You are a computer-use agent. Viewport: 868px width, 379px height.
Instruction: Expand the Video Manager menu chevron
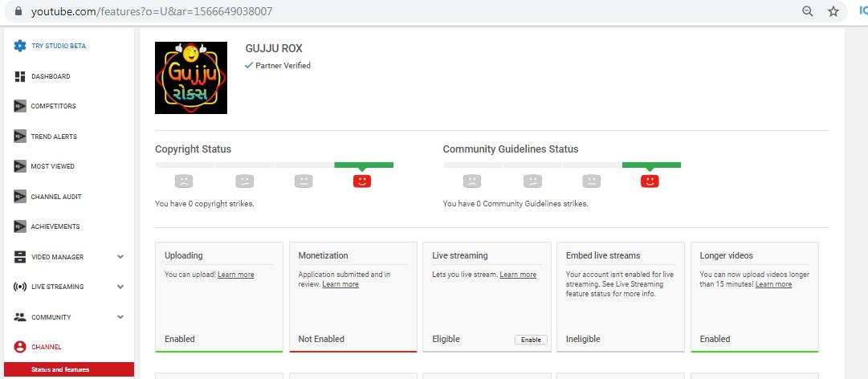[x=120, y=257]
